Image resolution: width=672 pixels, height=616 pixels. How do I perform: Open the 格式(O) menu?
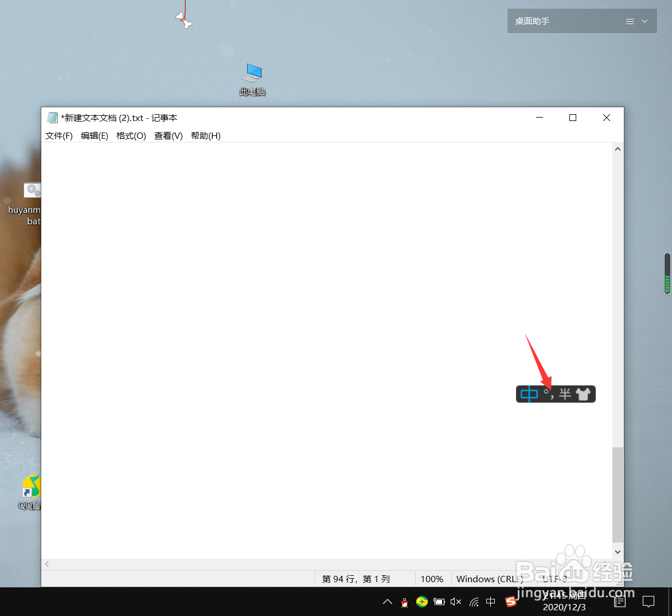tap(131, 135)
